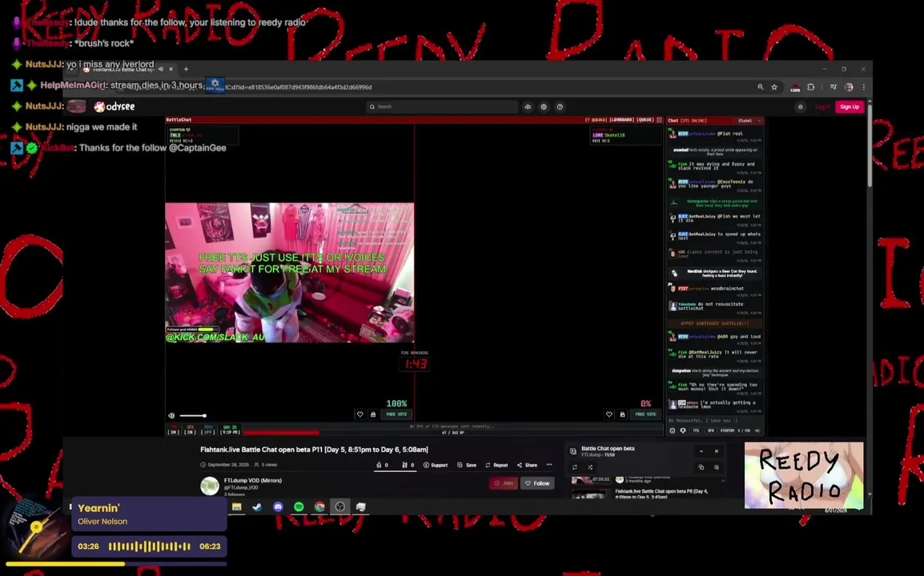The height and width of the screenshot is (576, 924).
Task: Open Steam from the taskbar
Action: 257,507
